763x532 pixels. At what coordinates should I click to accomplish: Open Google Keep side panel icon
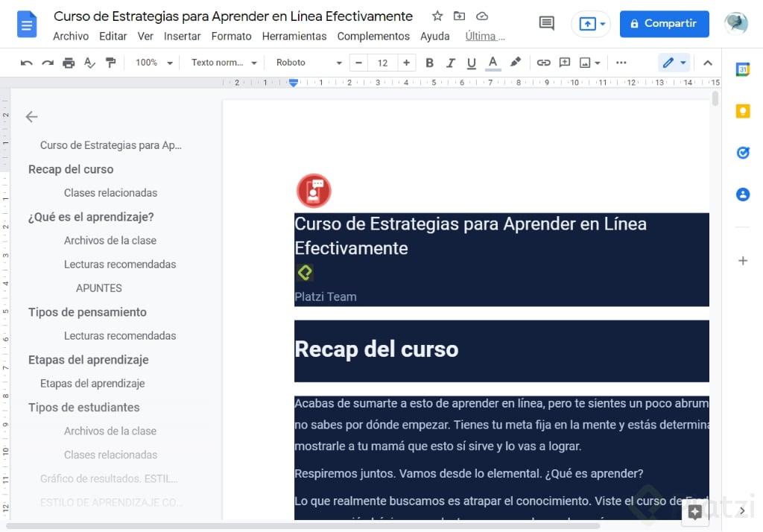tap(743, 112)
